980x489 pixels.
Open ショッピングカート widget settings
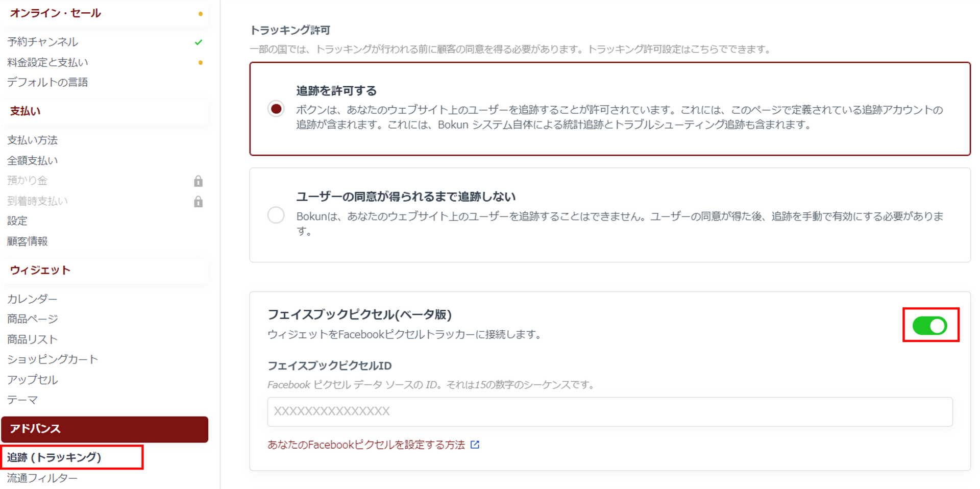pos(53,359)
